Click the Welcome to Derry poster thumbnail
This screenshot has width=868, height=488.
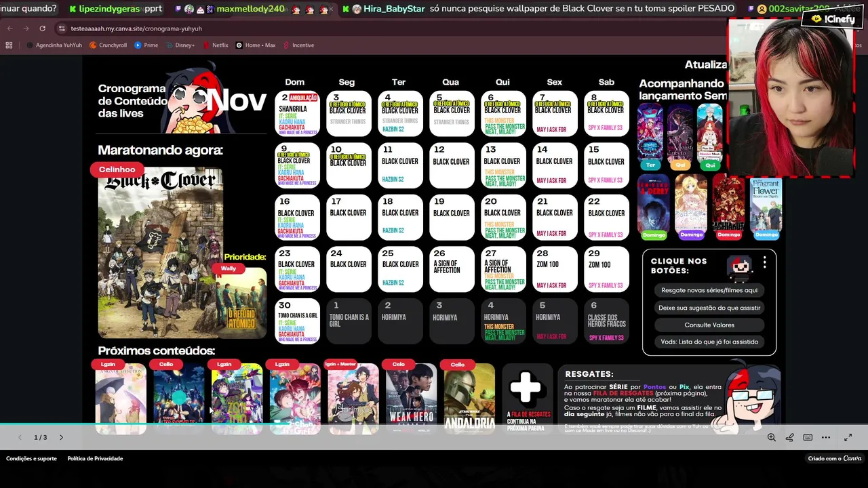point(654,203)
